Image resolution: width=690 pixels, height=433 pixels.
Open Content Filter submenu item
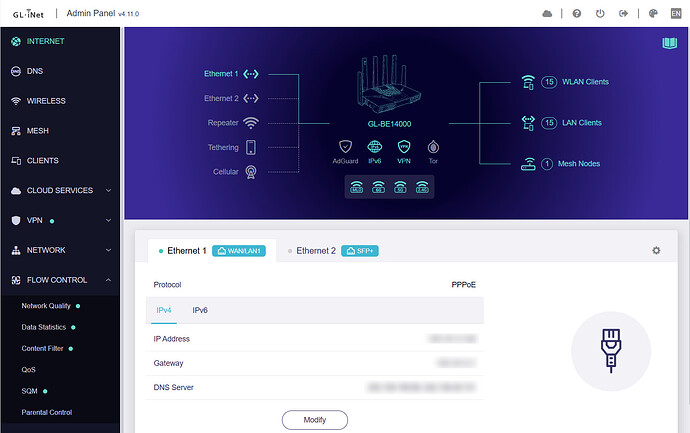pyautogui.click(x=42, y=349)
